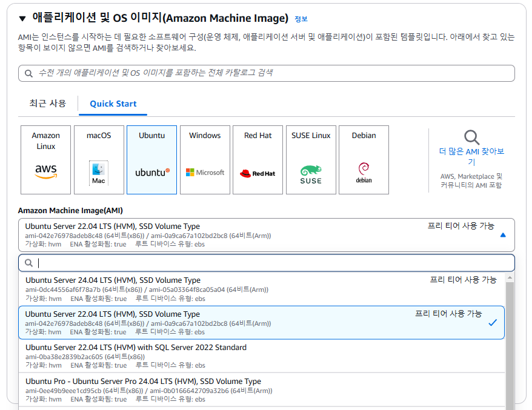Viewport: 532px width, 410px height.
Task: Click ami-0dc44556af6f78a7b ID text
Action: [63, 289]
